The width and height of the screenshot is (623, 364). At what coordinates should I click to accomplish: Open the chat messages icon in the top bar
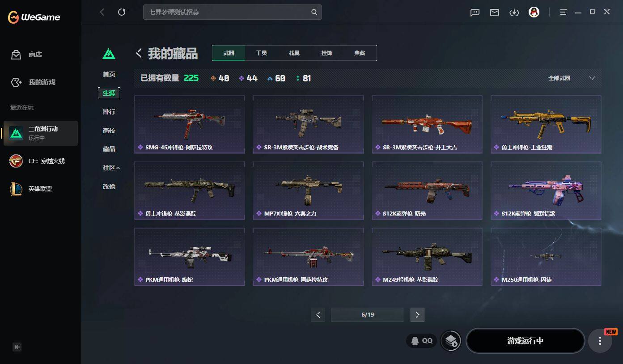point(475,13)
